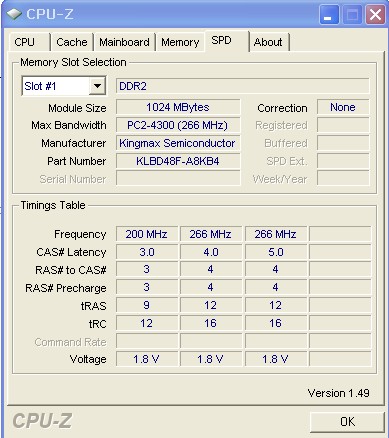Select the Mainboard tab
Screen dimensions: 389x438
tap(124, 42)
